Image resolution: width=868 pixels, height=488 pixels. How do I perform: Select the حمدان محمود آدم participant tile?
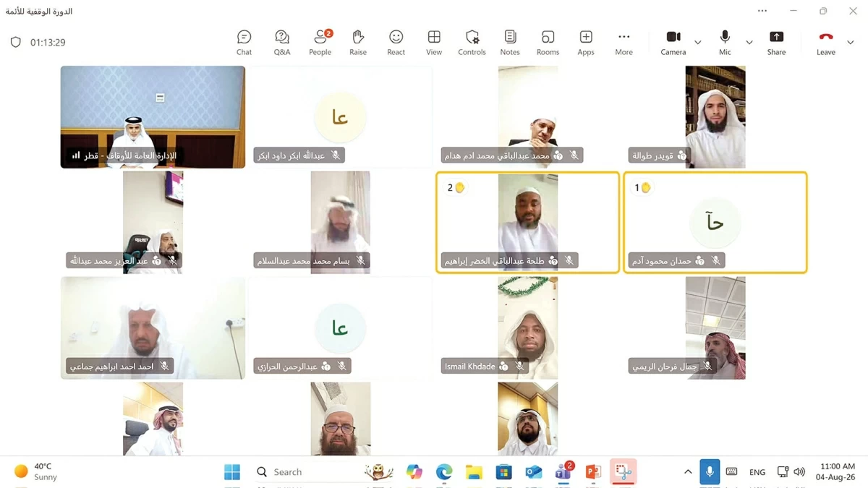(715, 223)
